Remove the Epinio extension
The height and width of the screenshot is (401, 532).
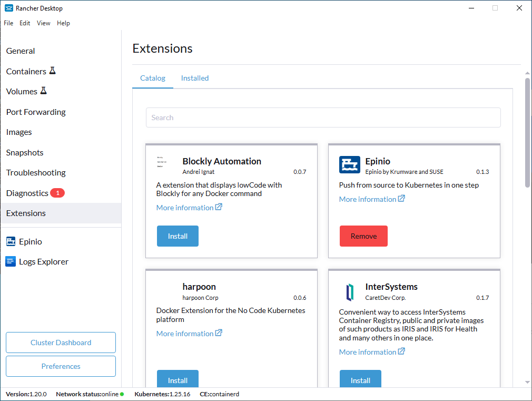click(363, 236)
